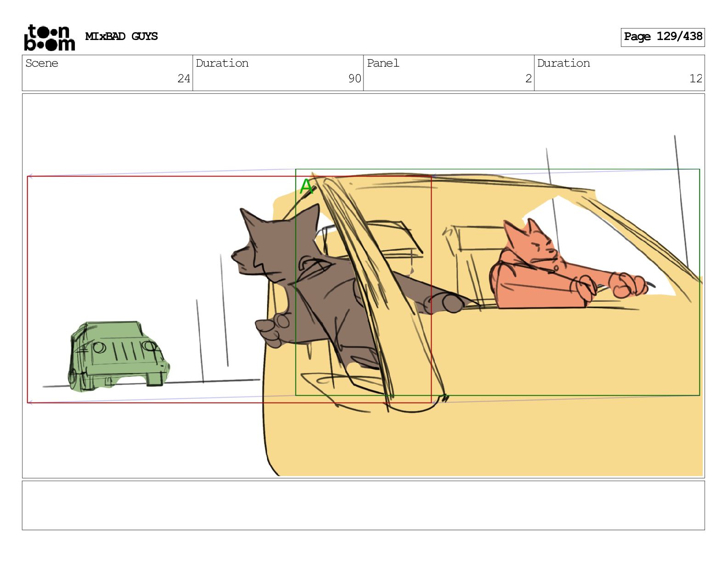Click the panel Duration value 12
The width and height of the screenshot is (728, 563).
(696, 79)
